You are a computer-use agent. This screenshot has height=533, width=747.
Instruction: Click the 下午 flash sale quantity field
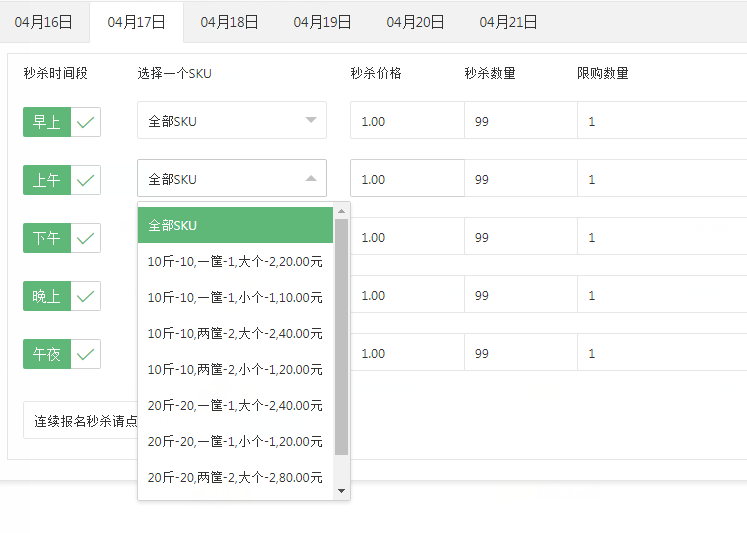[521, 236]
